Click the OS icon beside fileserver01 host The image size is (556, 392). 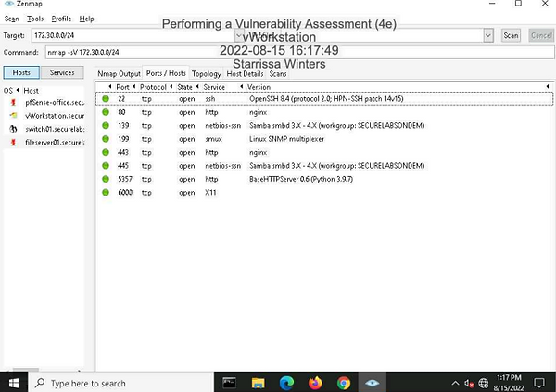(13, 143)
